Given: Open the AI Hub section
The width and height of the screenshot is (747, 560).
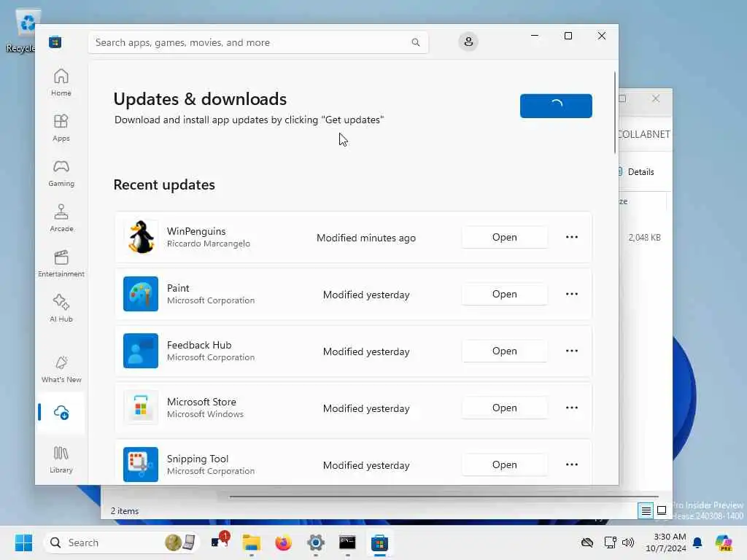Looking at the screenshot, I should pos(61,308).
